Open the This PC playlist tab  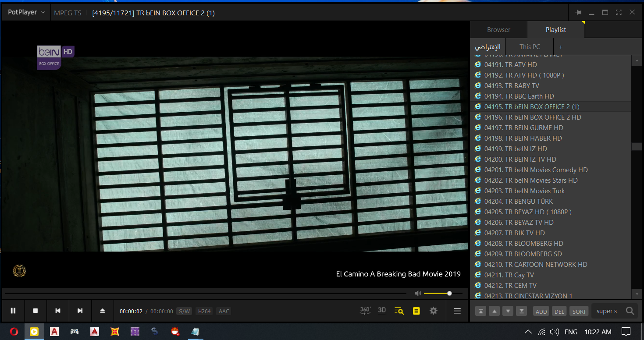click(x=530, y=46)
